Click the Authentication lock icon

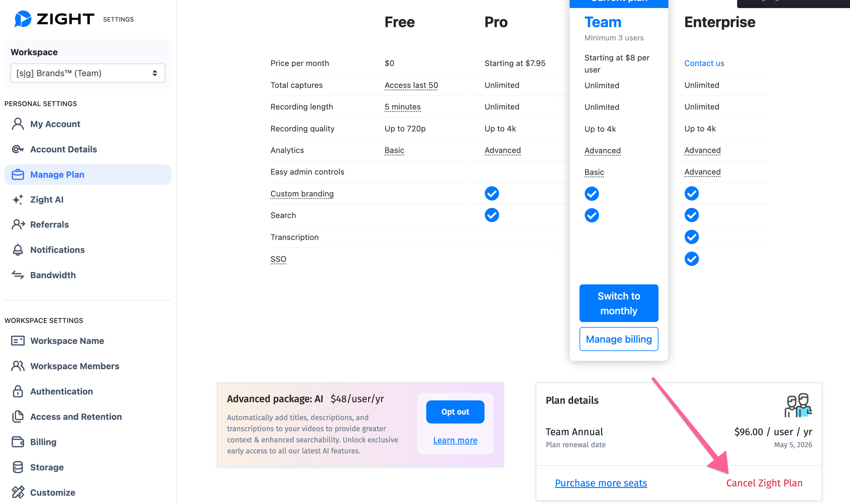[x=18, y=391]
